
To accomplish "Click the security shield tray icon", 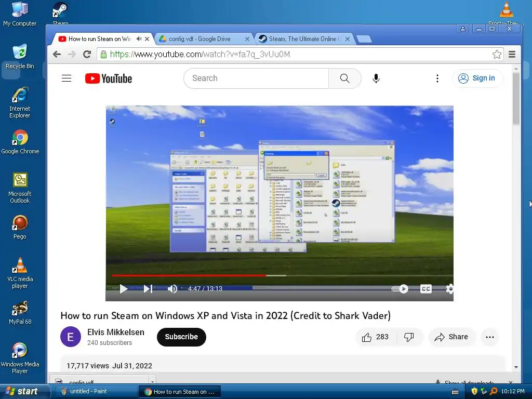I will [474, 391].
